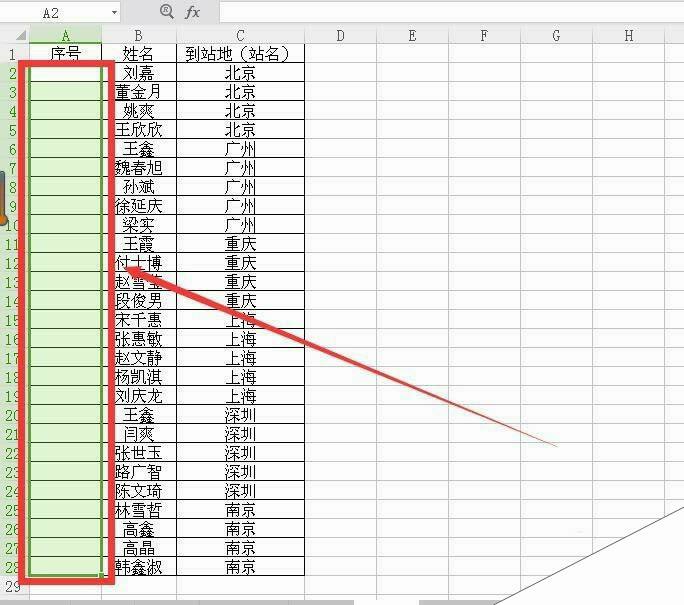
Task: Click the cell with name 王霞
Action: [x=139, y=243]
